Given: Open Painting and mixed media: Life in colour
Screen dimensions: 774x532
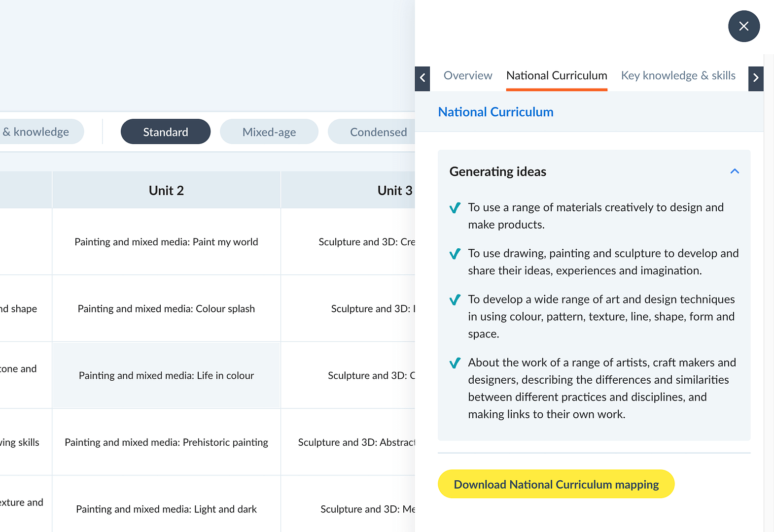Looking at the screenshot, I should (x=166, y=375).
